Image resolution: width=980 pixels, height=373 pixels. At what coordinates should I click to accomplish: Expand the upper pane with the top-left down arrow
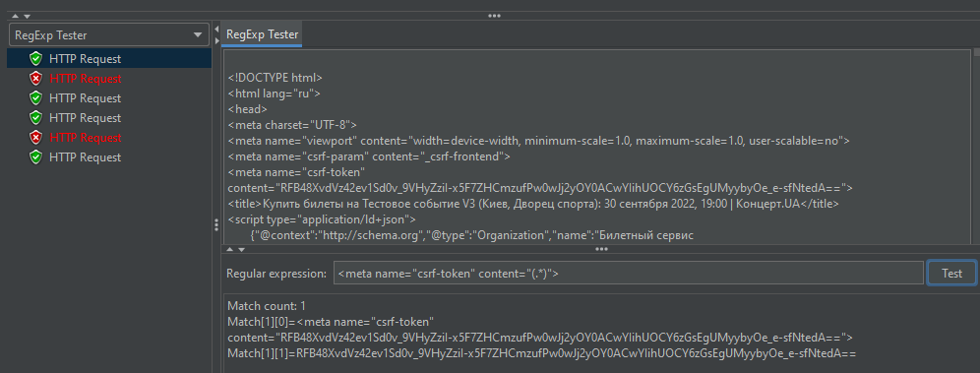[27, 17]
